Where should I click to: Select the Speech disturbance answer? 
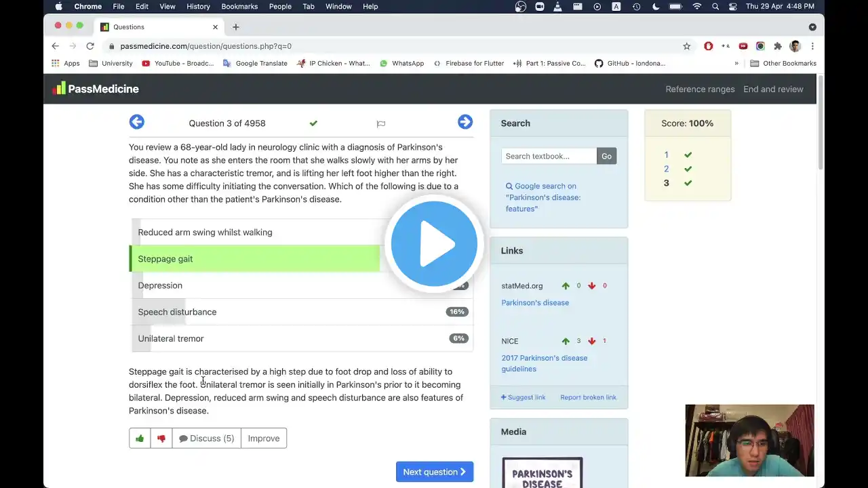301,312
